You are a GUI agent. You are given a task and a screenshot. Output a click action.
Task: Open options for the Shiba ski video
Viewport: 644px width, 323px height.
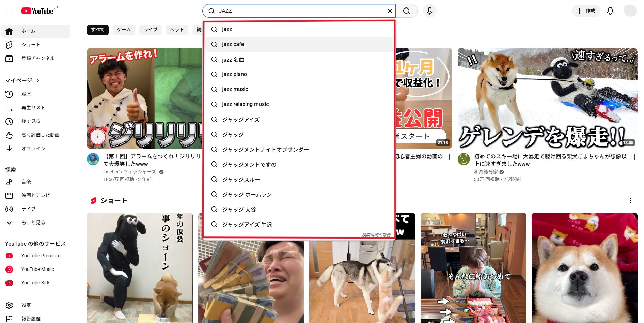[x=634, y=157]
